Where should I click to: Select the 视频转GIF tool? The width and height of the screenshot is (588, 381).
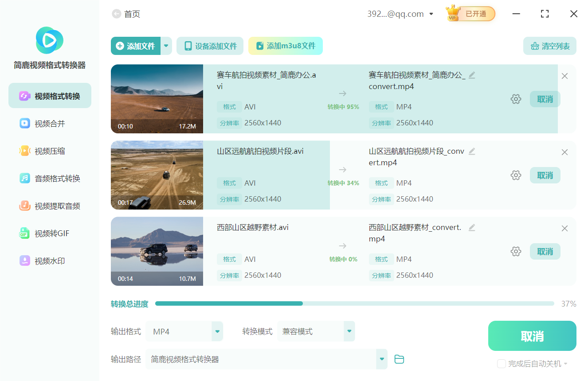49,233
